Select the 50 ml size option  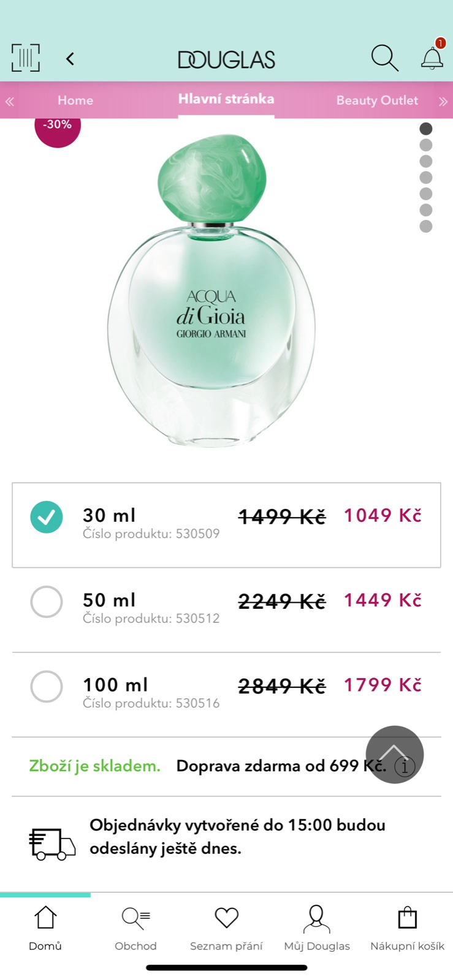(47, 601)
